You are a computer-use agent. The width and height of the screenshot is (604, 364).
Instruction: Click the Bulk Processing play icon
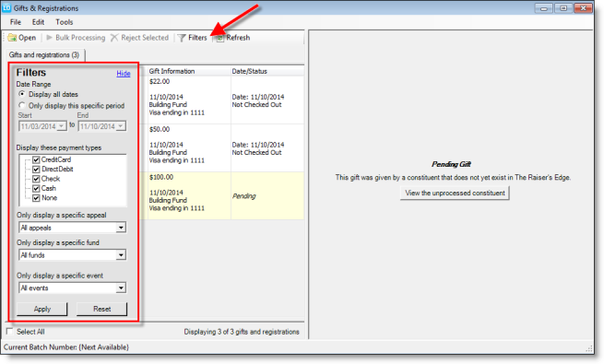pyautogui.click(x=49, y=38)
